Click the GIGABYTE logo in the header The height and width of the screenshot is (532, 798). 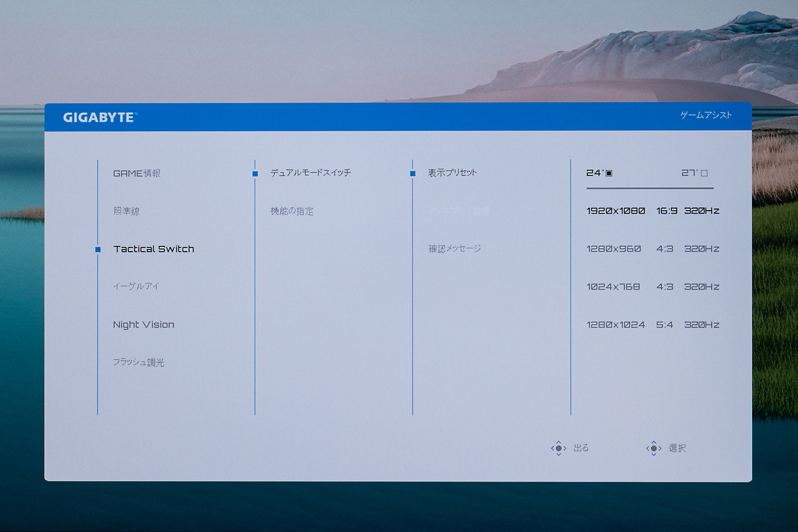100,118
